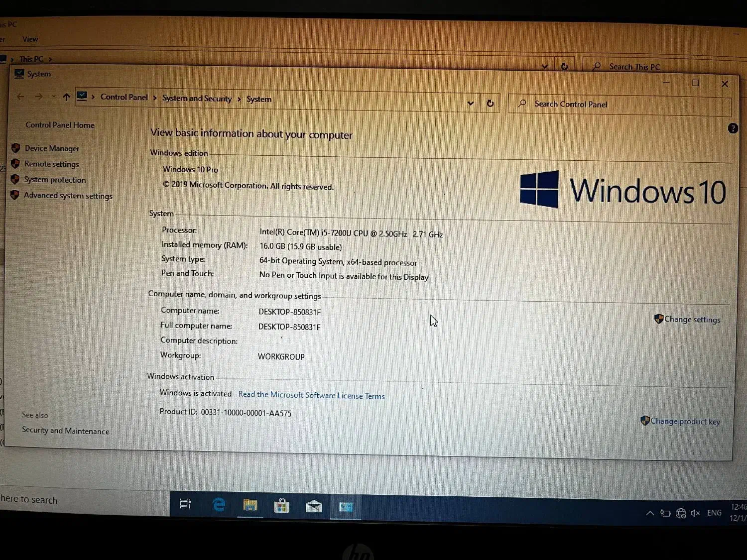Open Advanced system settings
Image resolution: width=747 pixels, height=560 pixels.
tap(68, 195)
